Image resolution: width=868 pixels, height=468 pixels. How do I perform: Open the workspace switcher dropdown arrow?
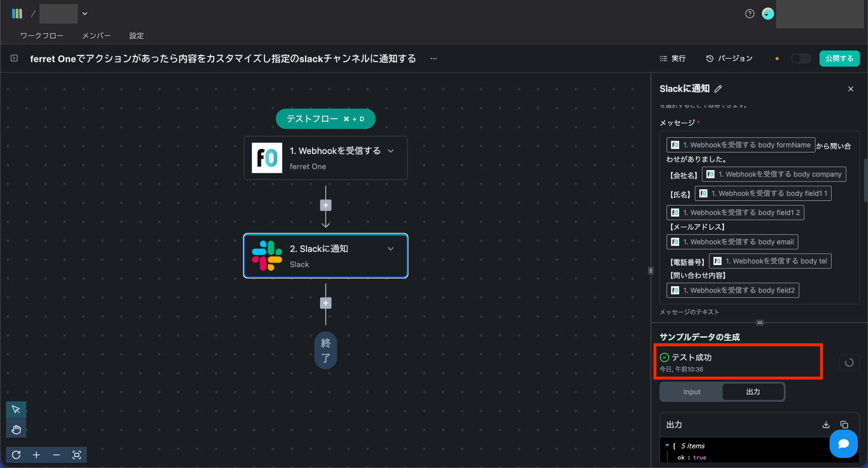85,14
